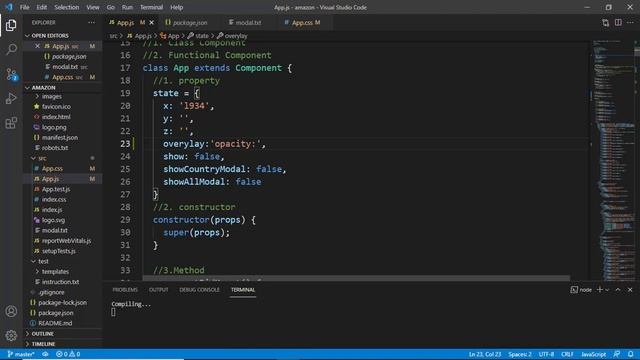Open the Help menu
The height and width of the screenshot is (360, 640).
click(176, 7)
